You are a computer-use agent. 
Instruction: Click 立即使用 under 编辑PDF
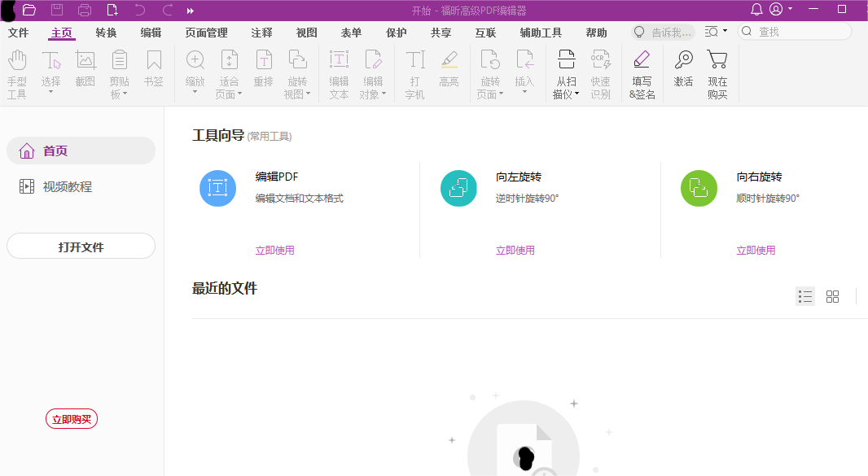pyautogui.click(x=275, y=250)
